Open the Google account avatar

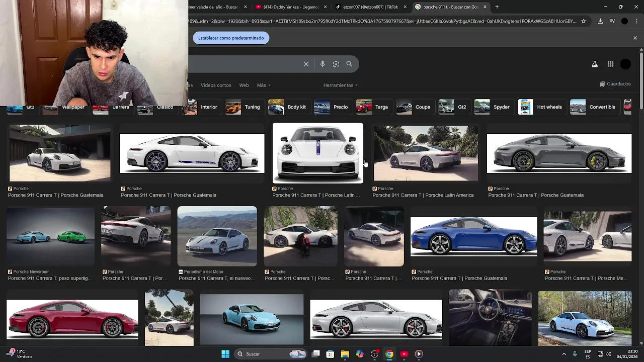pos(625,64)
